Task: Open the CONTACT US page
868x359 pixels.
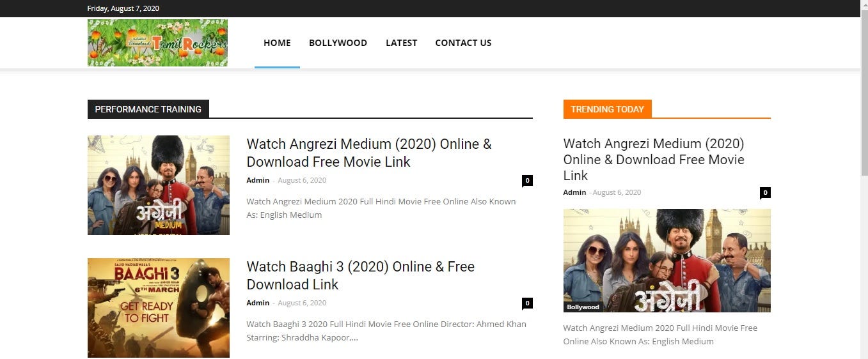Action: click(463, 43)
